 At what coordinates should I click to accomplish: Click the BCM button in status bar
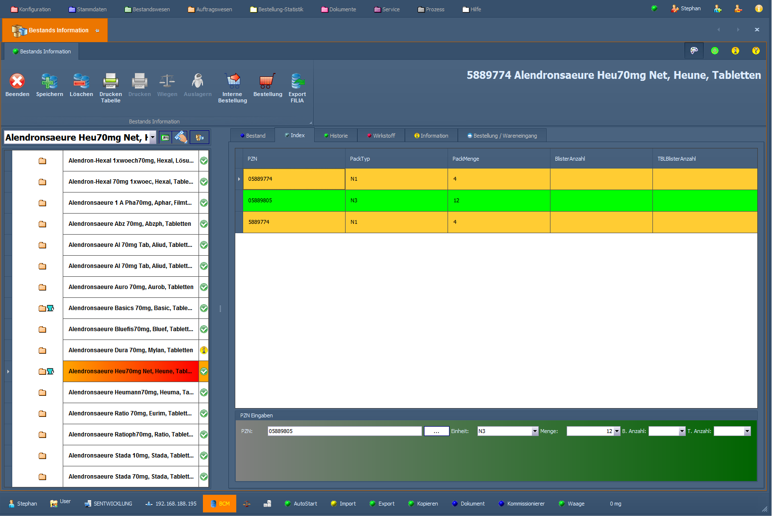tap(220, 504)
